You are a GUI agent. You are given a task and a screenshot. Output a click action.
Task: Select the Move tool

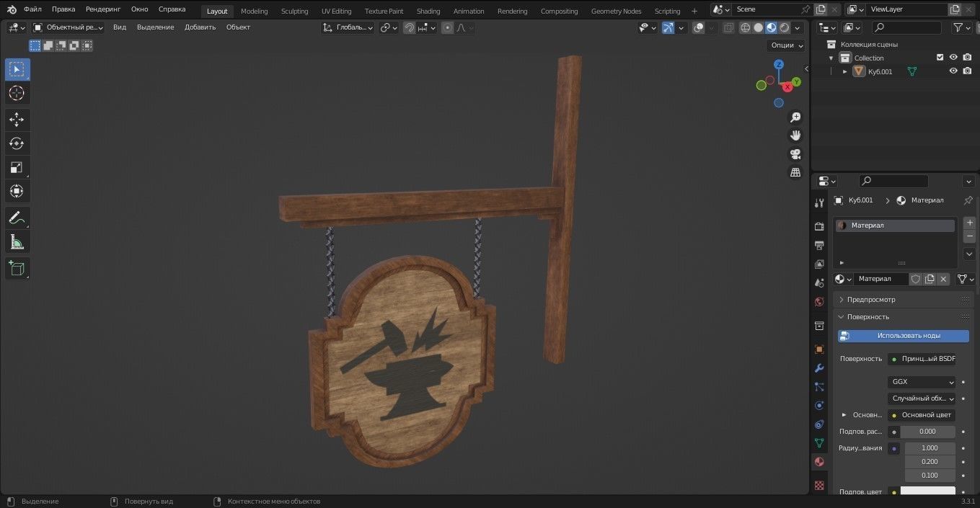(x=17, y=120)
